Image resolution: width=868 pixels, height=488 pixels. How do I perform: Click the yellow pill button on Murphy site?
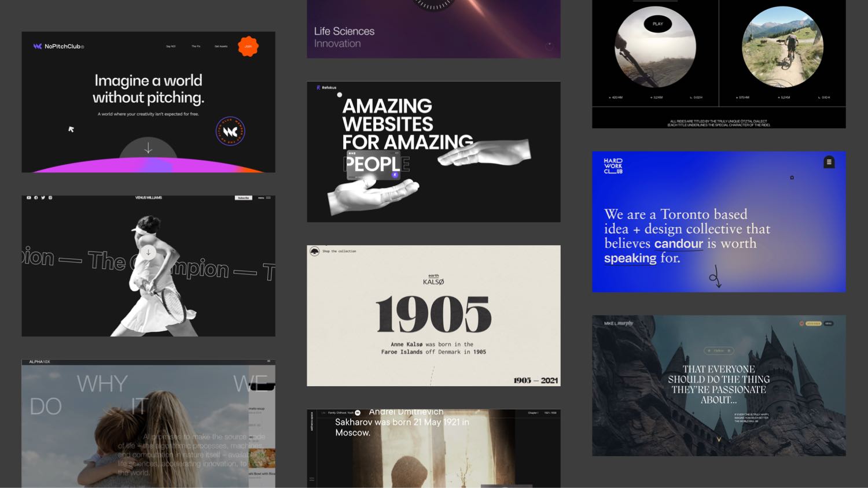click(x=814, y=324)
